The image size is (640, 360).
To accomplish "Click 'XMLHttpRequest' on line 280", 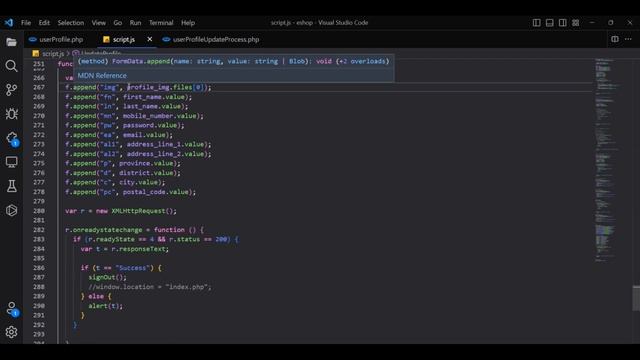I will [x=138, y=211].
